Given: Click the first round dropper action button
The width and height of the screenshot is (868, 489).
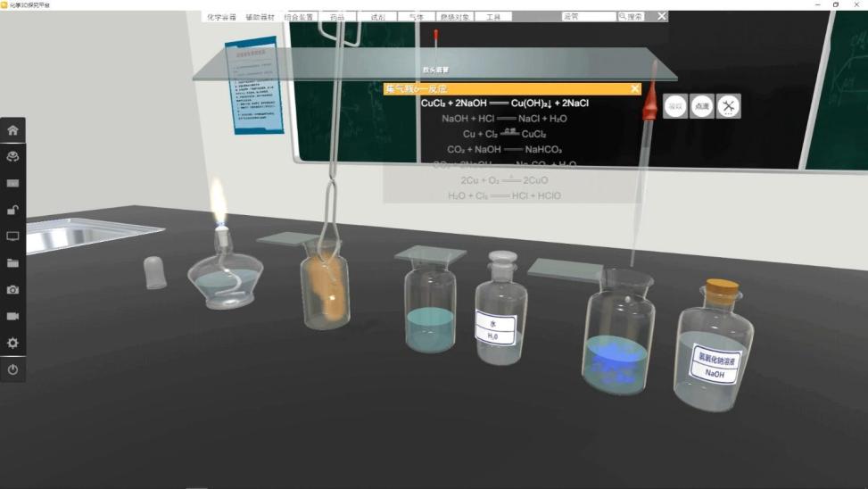Looking at the screenshot, I should tap(675, 106).
